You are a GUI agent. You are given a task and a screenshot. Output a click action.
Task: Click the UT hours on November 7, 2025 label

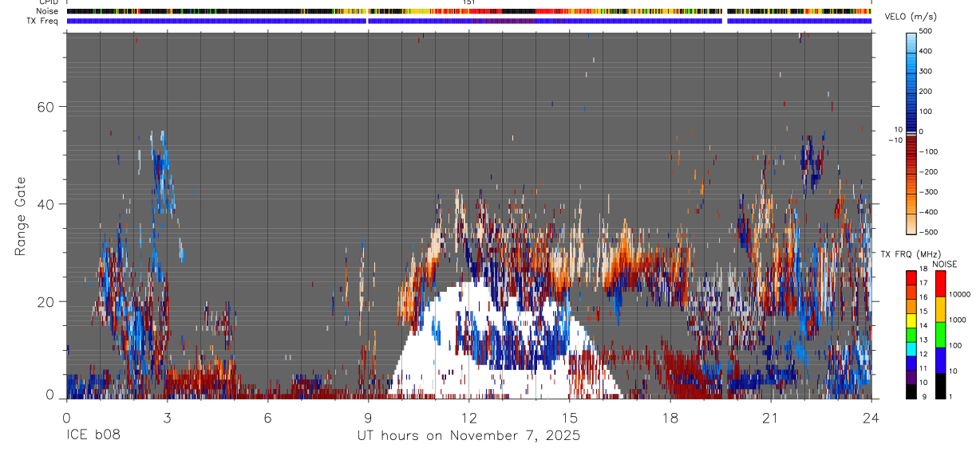(468, 436)
